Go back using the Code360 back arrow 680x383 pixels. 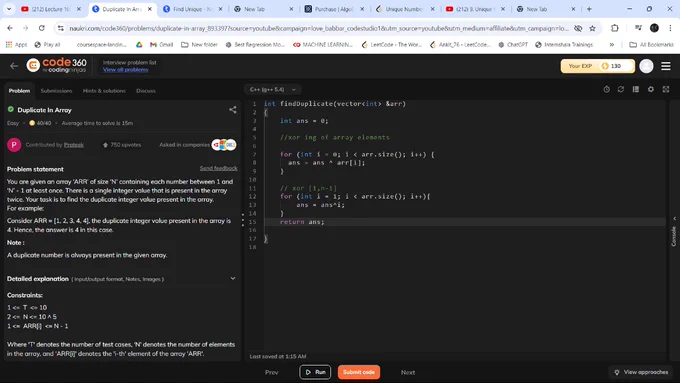click(14, 66)
